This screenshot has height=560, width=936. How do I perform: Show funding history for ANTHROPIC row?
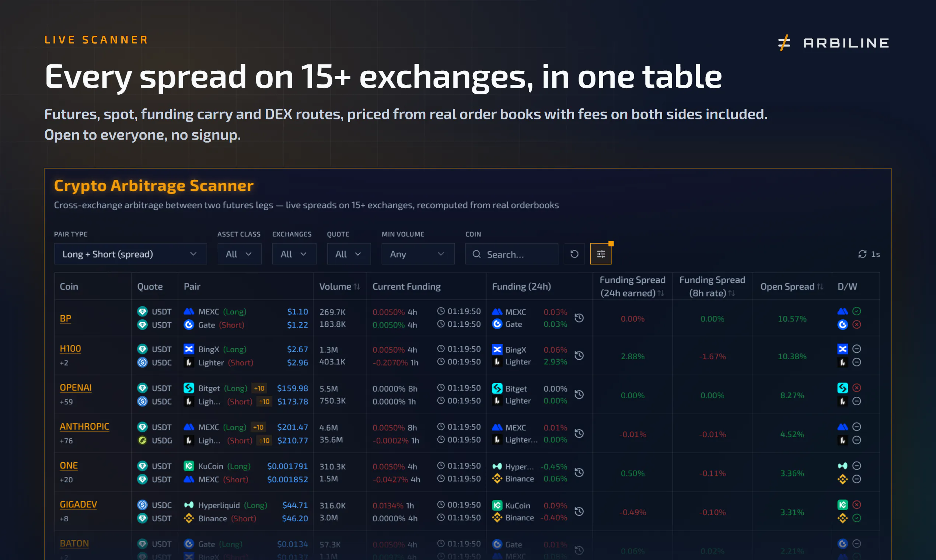click(579, 433)
